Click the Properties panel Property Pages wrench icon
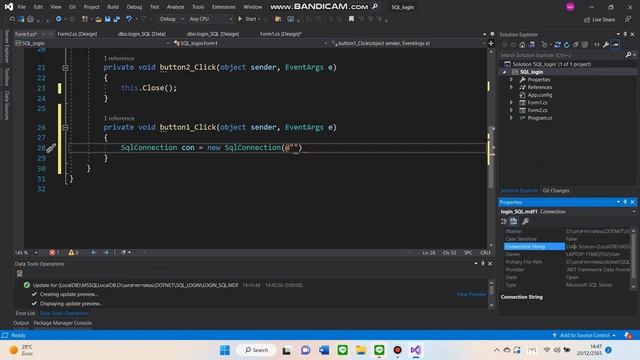Viewport: 640px width, 360px height. 525,221
